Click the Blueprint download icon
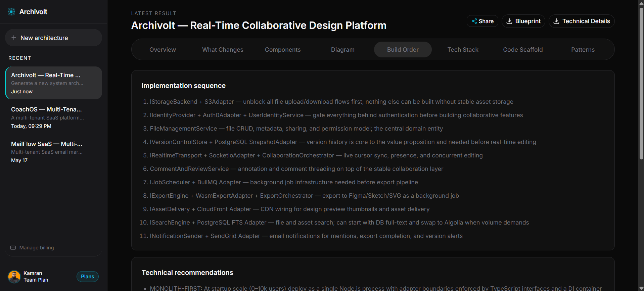644x291 pixels. [509, 21]
